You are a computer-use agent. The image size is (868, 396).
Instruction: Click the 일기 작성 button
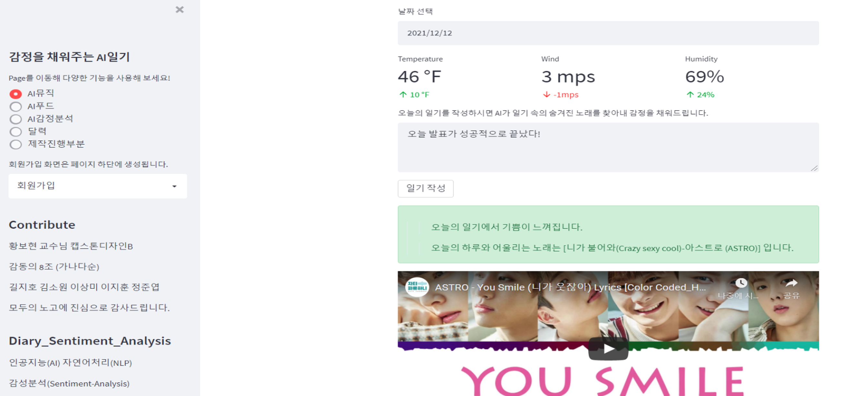pos(425,188)
